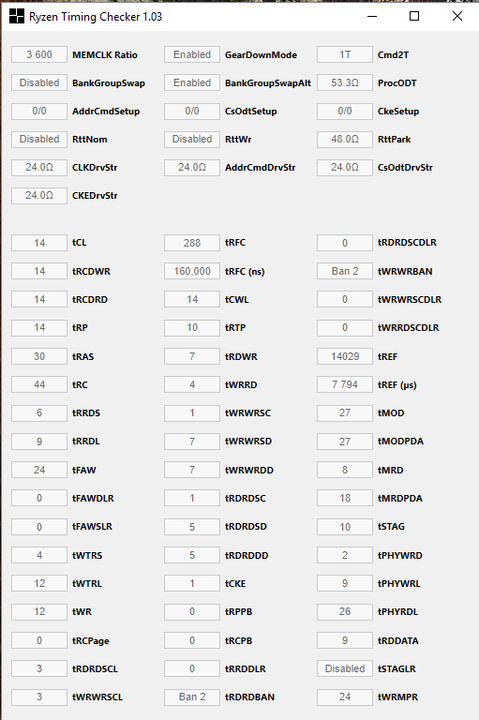Click the tSTAGLR Disabled field
Image resolution: width=479 pixels, height=720 pixels.
[x=345, y=669]
